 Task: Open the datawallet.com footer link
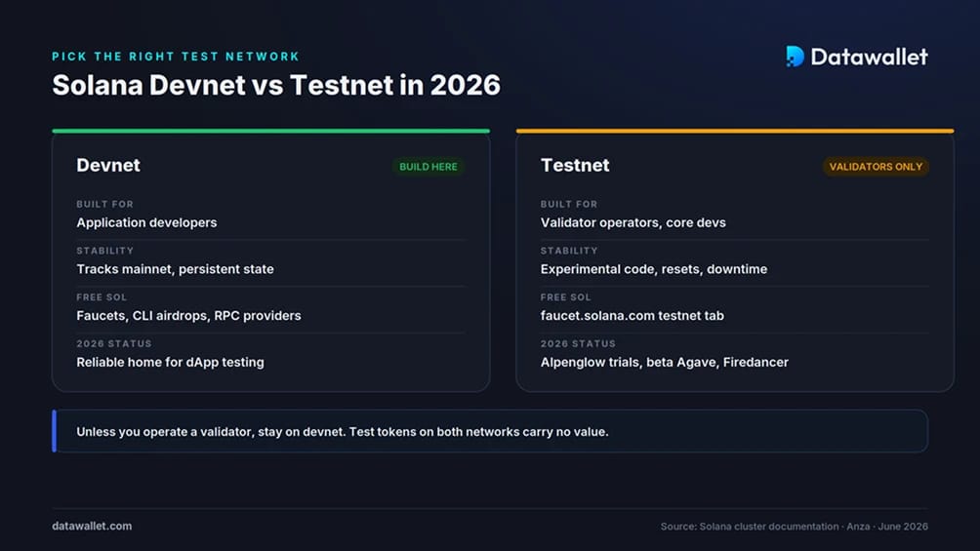coord(92,526)
